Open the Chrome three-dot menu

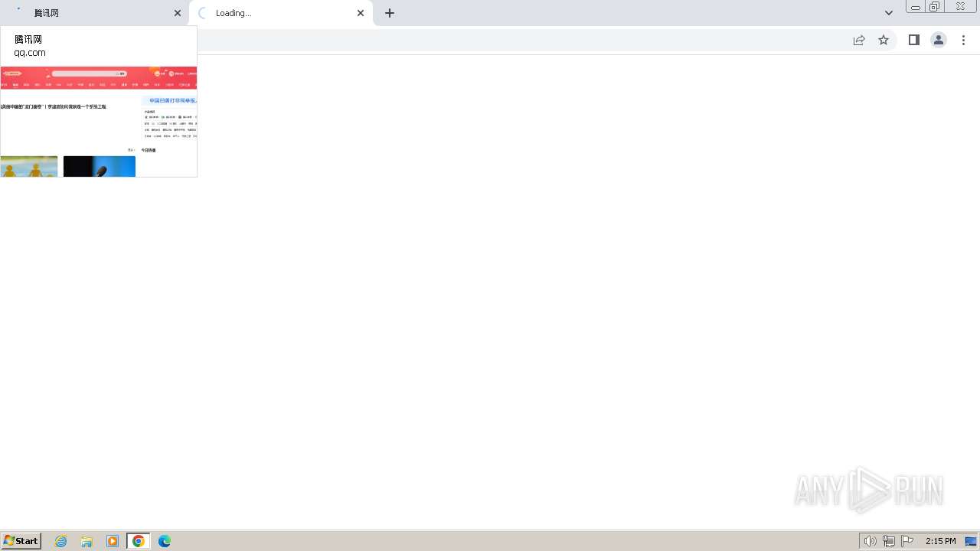pos(963,40)
